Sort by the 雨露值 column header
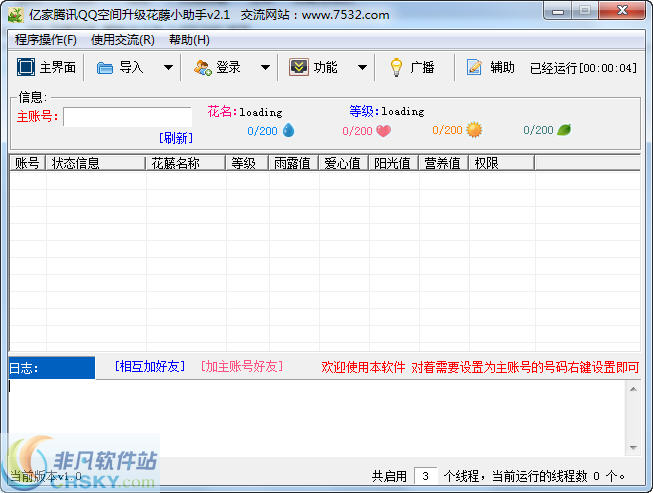Viewport: 653px width, 493px height. point(294,163)
